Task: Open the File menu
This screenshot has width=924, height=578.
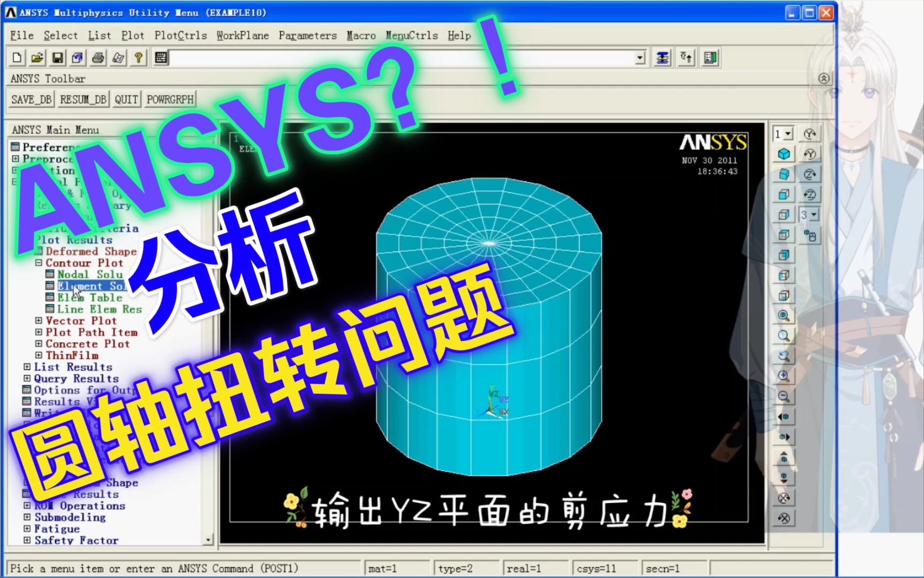Action: click(22, 35)
